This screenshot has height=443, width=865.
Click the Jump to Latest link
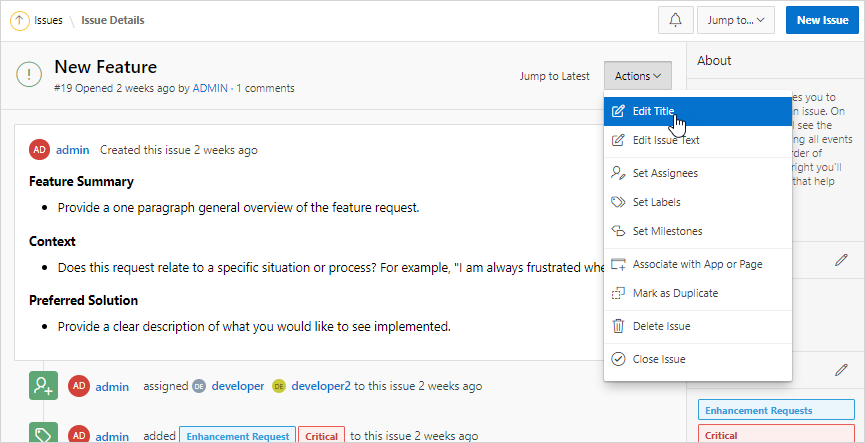tap(554, 76)
